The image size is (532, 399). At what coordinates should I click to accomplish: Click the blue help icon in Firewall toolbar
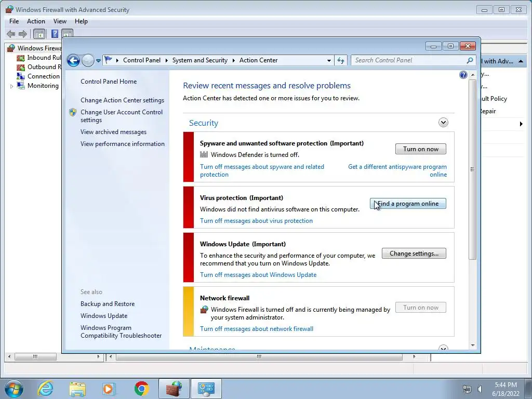pos(55,34)
